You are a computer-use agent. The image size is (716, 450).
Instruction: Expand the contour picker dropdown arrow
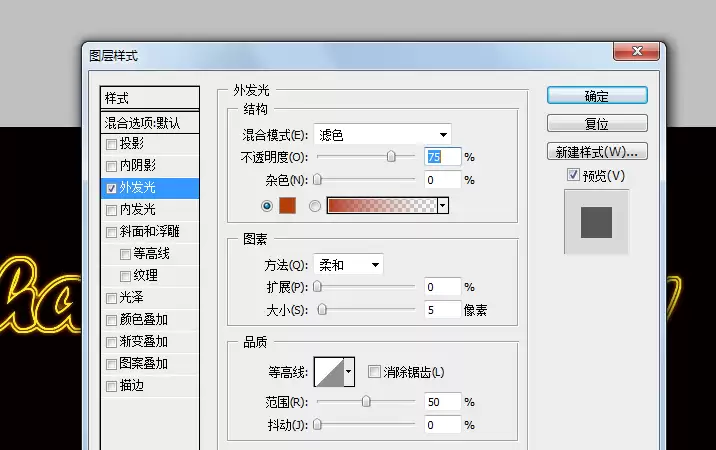click(x=349, y=372)
